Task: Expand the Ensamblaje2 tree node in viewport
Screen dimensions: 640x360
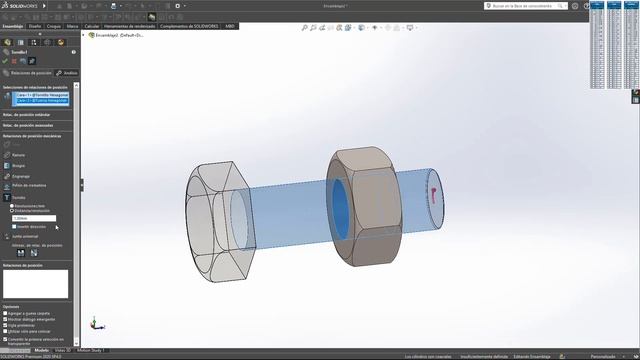Action: [x=84, y=35]
